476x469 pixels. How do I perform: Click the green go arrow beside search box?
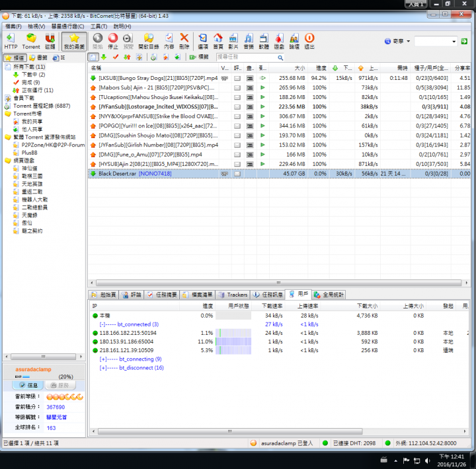[464, 41]
